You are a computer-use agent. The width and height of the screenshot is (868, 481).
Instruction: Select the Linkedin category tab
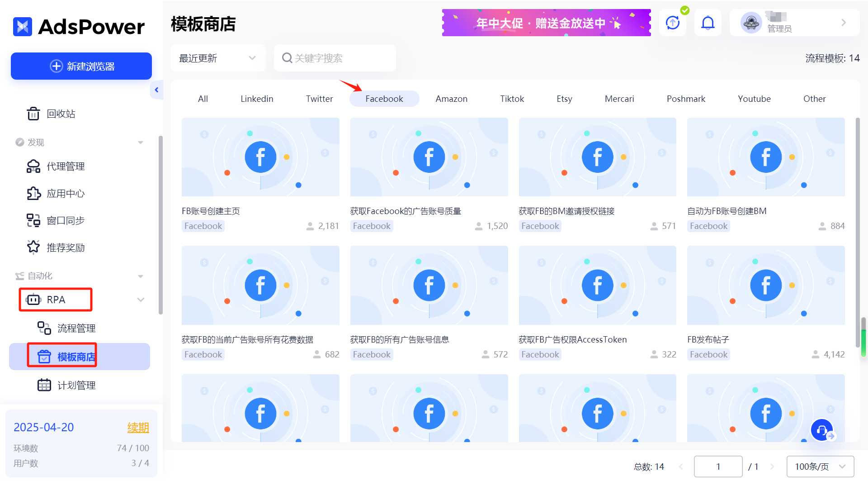257,99
